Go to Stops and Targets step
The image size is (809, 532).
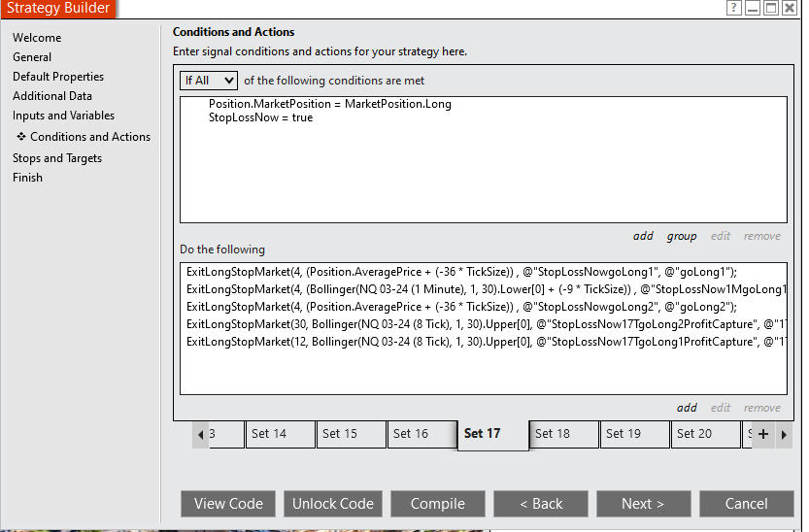pyautogui.click(x=57, y=158)
